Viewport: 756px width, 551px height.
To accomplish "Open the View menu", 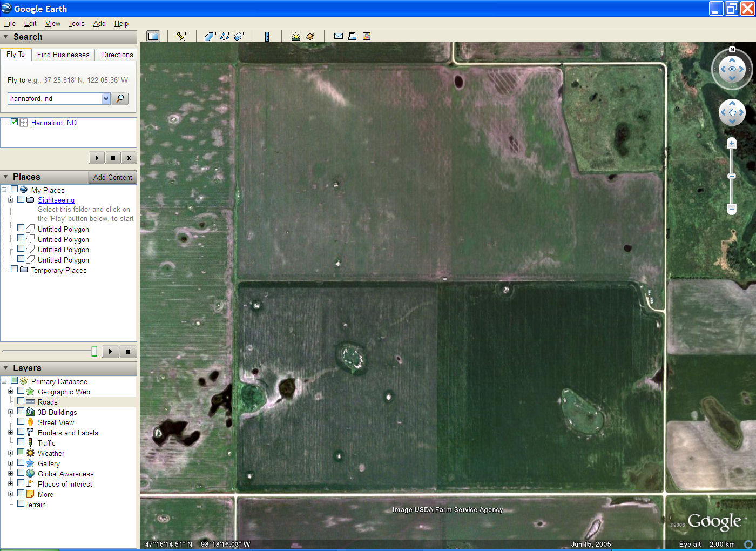I will [x=53, y=23].
